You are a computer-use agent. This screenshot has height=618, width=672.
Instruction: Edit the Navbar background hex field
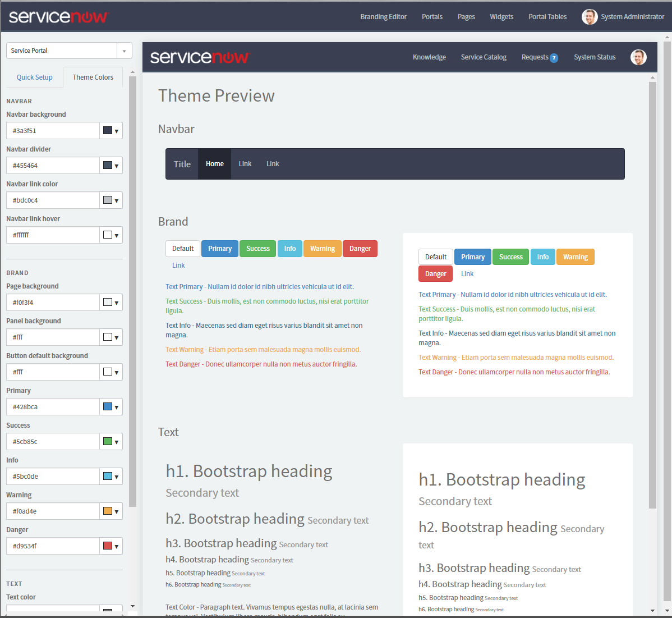click(53, 131)
